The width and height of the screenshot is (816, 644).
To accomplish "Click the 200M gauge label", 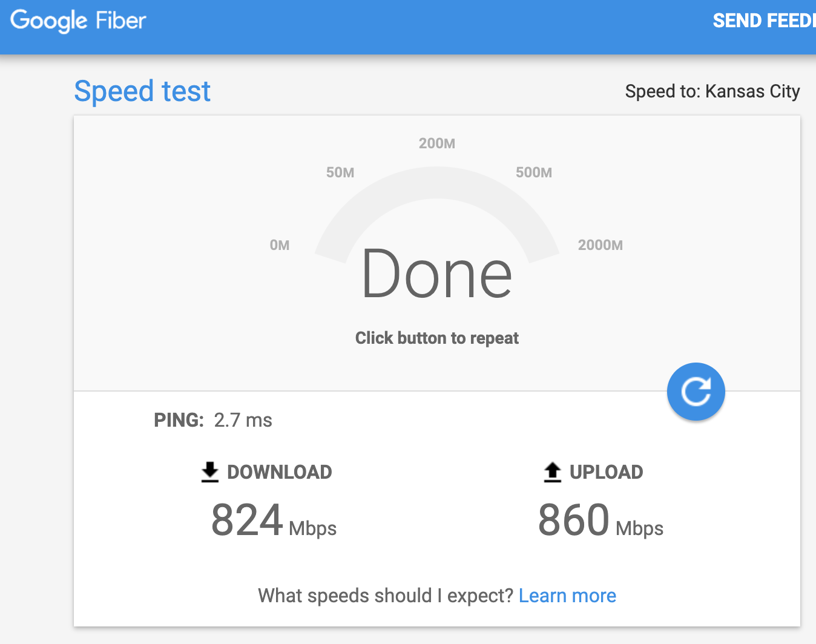I will pyautogui.click(x=437, y=143).
